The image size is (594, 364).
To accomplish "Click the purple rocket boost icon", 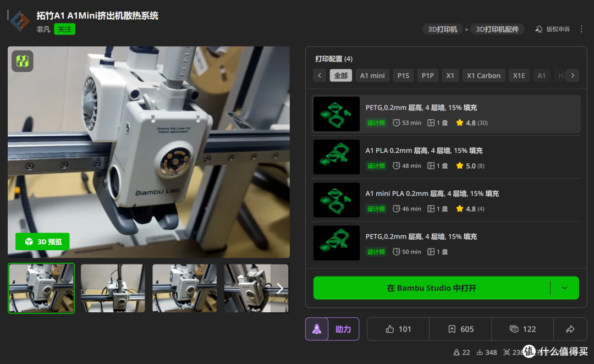I will tap(317, 329).
